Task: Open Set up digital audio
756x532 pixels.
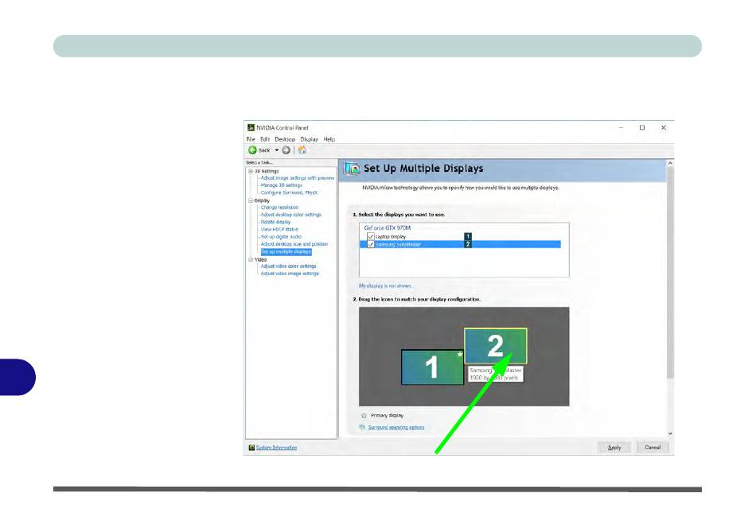Action: [x=281, y=237]
